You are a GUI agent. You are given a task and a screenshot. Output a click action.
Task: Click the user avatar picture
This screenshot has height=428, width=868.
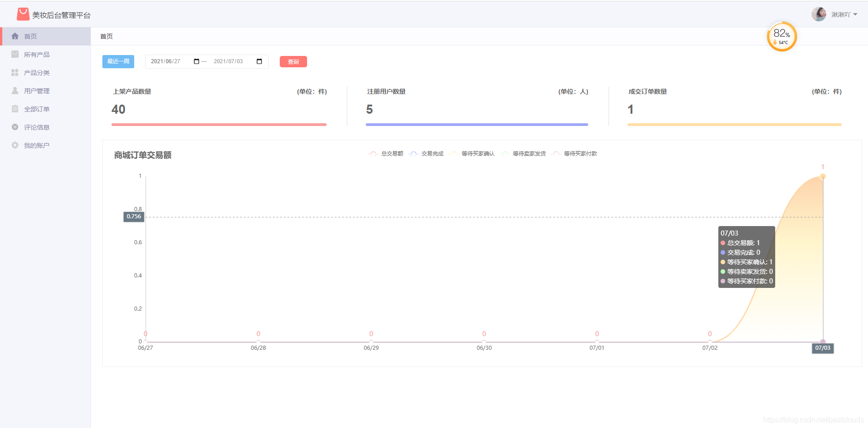[819, 14]
